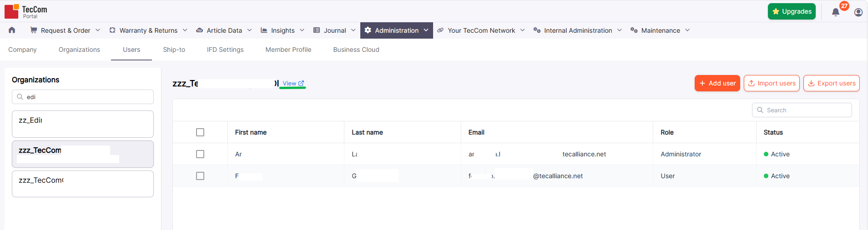
Task: Expand the Request & Order dropdown chevron
Action: pos(98,30)
